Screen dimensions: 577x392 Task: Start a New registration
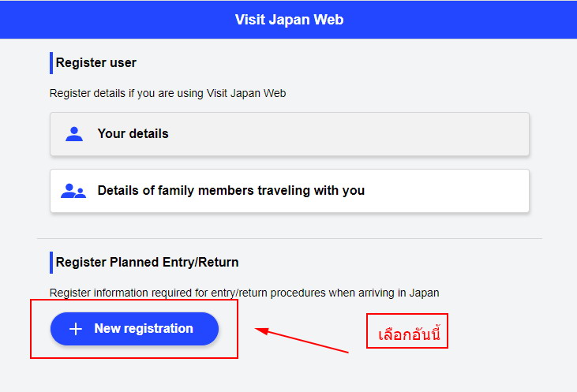coord(134,329)
